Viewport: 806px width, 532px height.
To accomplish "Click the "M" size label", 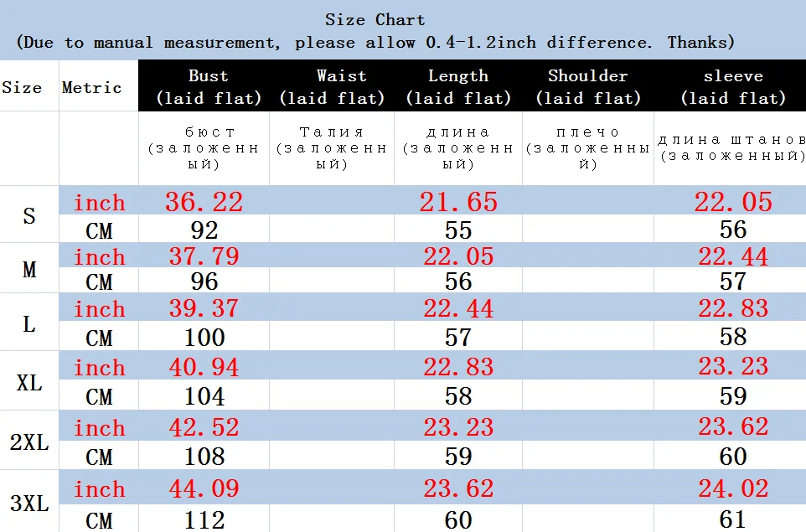I will [29, 269].
